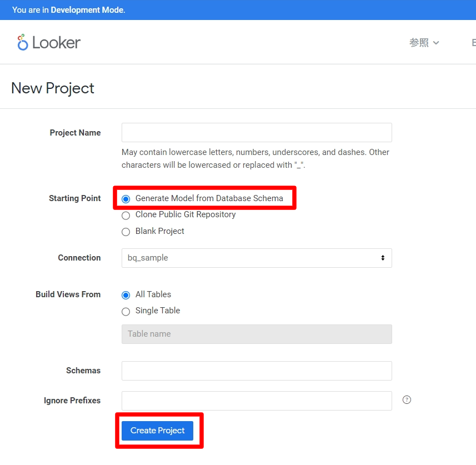Click the Table name input box
The width and height of the screenshot is (476, 465).
coord(257,334)
